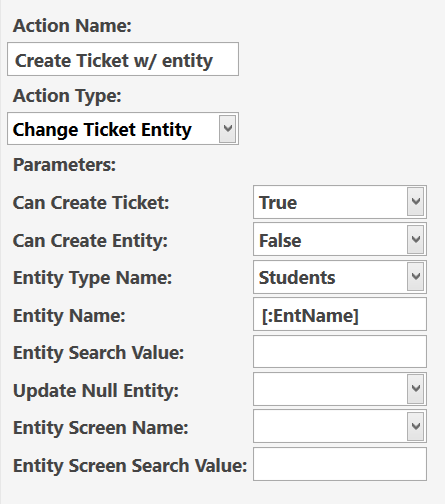Click the Action Type label
The image size is (445, 504).
(67, 96)
